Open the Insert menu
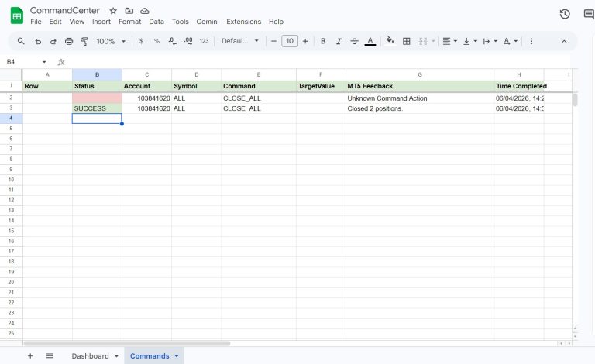The image size is (595, 364). tap(101, 22)
